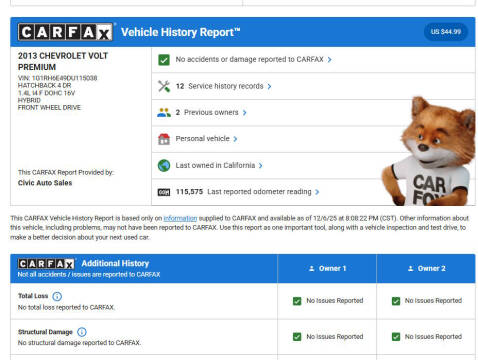The height and width of the screenshot is (360, 478).
Task: Click the Owner 2 person icon
Action: pos(411,269)
